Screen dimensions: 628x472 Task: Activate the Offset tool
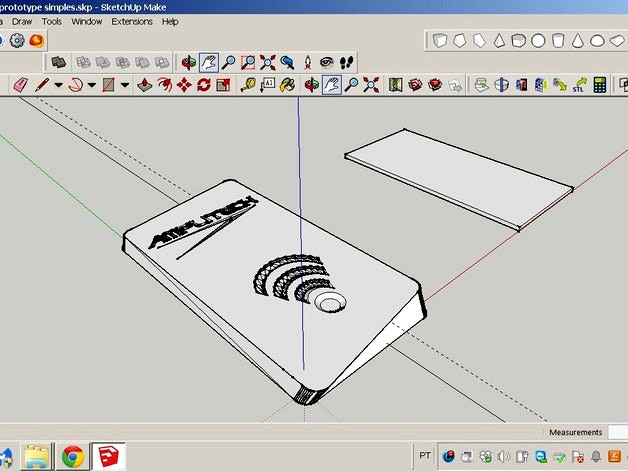pyautogui.click(x=164, y=85)
